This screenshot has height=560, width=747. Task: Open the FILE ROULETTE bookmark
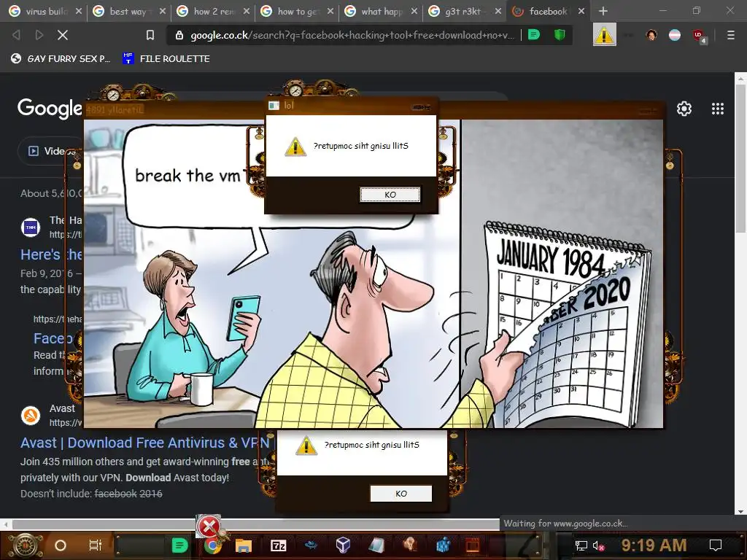pos(166,58)
